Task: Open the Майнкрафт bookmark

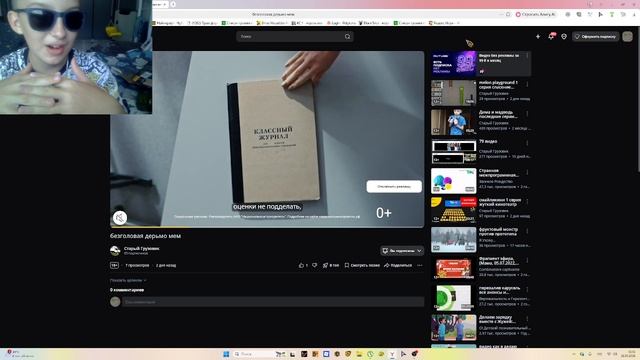Action: (x=167, y=23)
